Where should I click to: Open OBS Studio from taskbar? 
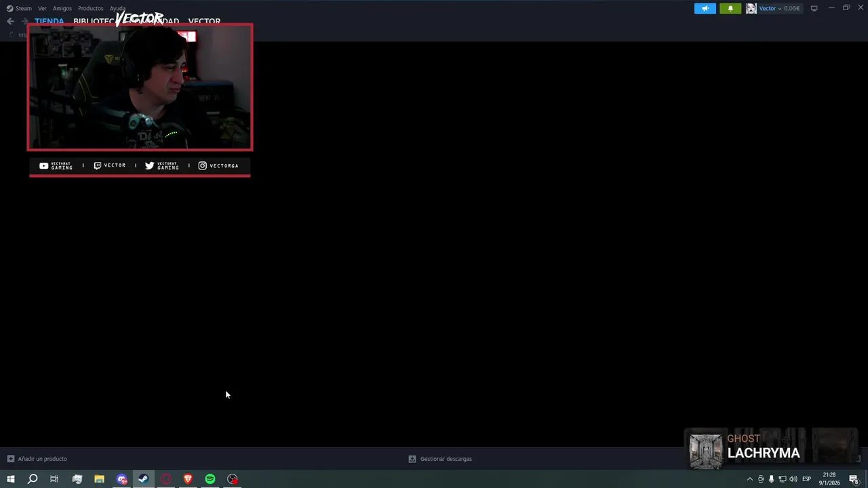pyautogui.click(x=233, y=479)
